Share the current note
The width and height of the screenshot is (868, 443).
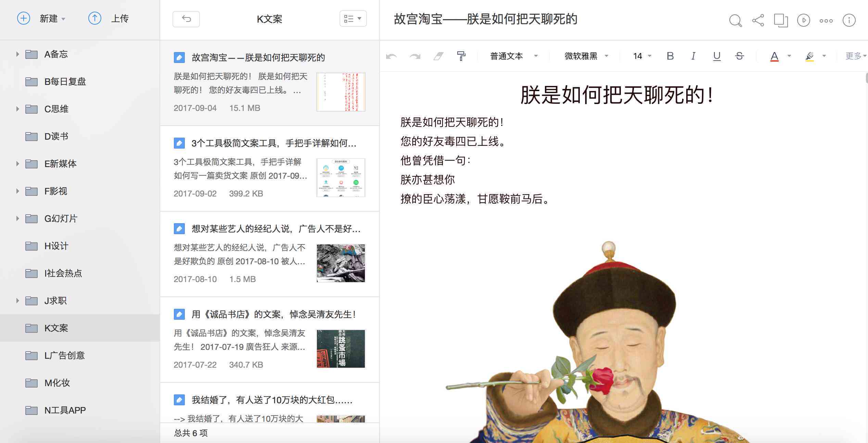pos(758,20)
